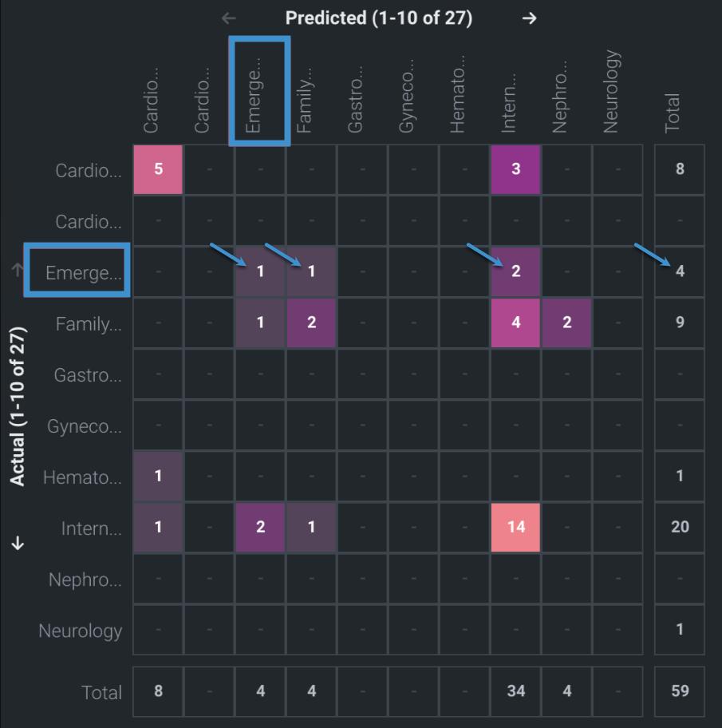
Task: Click the row total cell showing 20
Action: (x=680, y=527)
